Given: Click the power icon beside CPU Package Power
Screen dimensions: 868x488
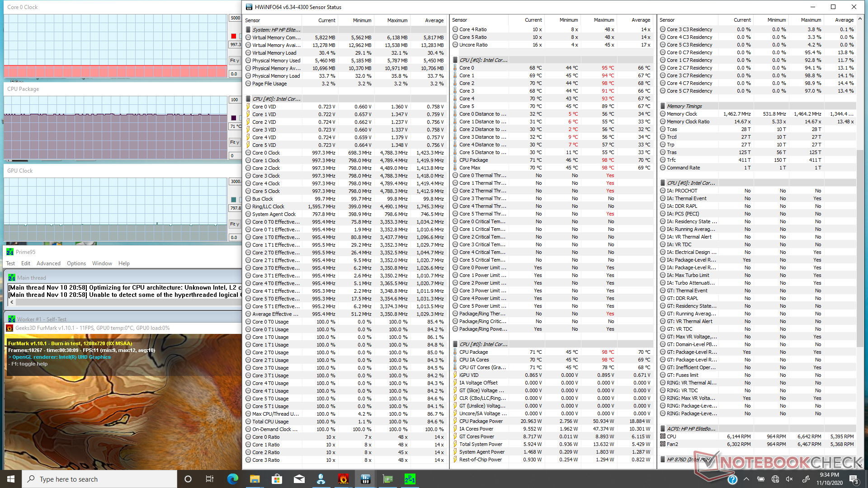Looking at the screenshot, I should click(x=455, y=421).
